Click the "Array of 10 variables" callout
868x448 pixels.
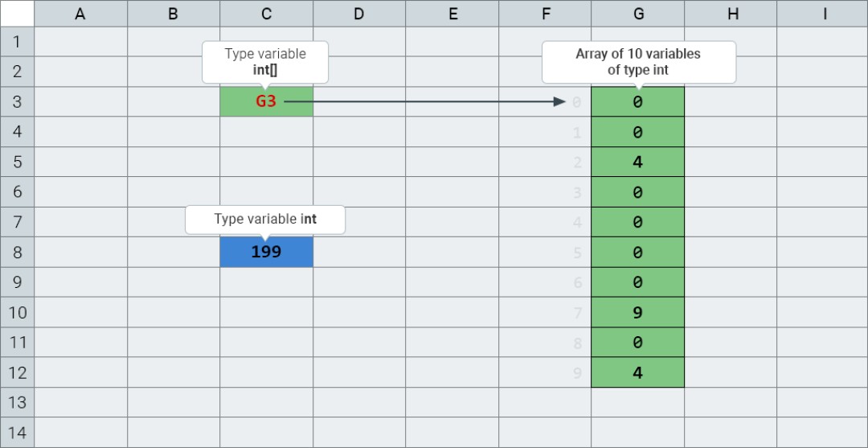(x=638, y=62)
